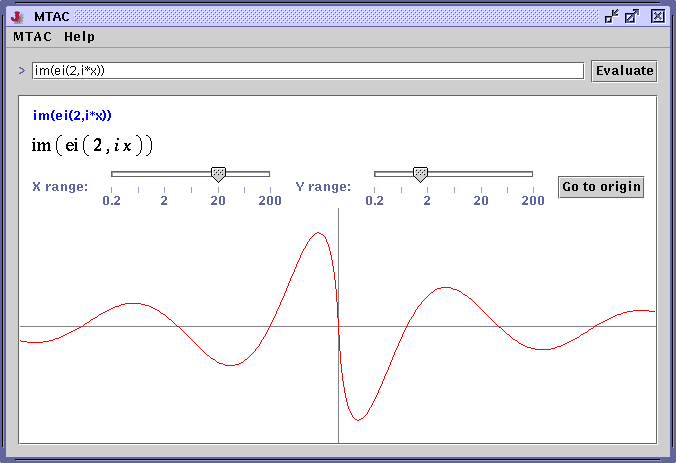Set X range slider to 2
676x463 pixels.
[x=164, y=174]
